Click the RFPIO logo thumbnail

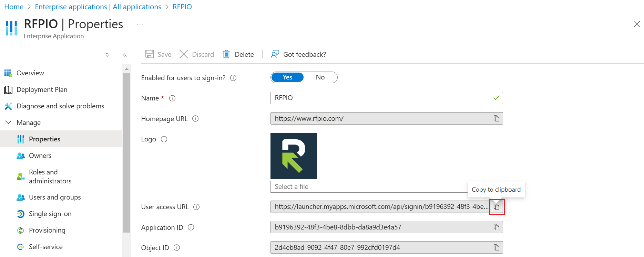point(294,156)
